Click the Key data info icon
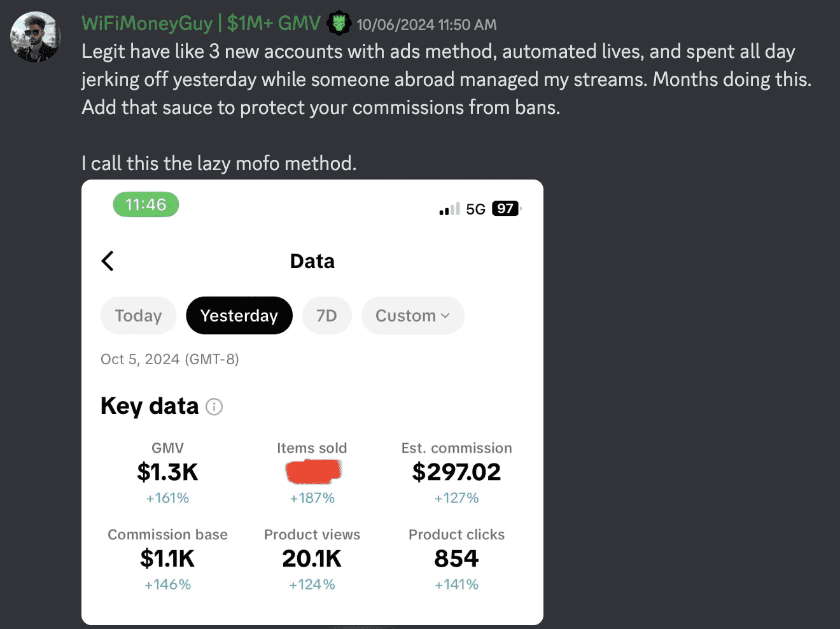The image size is (840, 629). point(214,407)
